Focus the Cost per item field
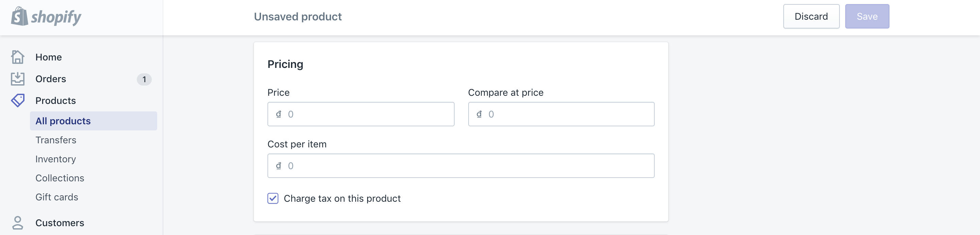Image resolution: width=980 pixels, height=235 pixels. point(461,165)
